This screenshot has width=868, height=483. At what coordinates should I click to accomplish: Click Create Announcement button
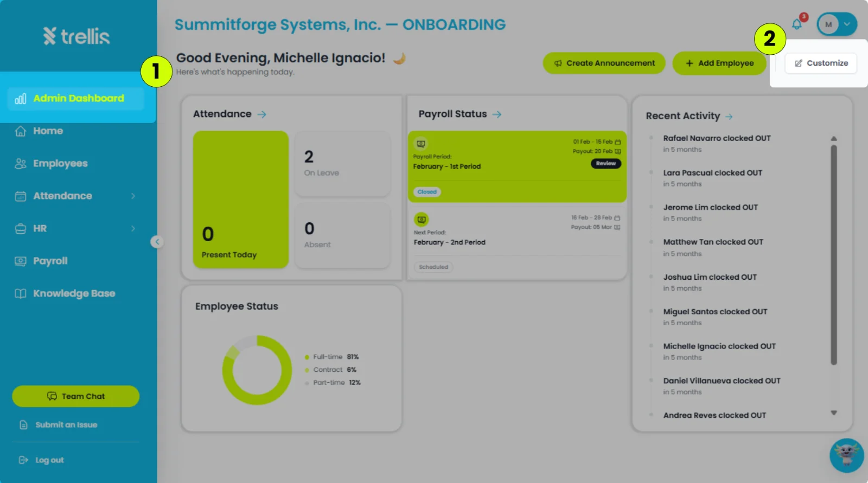(604, 63)
